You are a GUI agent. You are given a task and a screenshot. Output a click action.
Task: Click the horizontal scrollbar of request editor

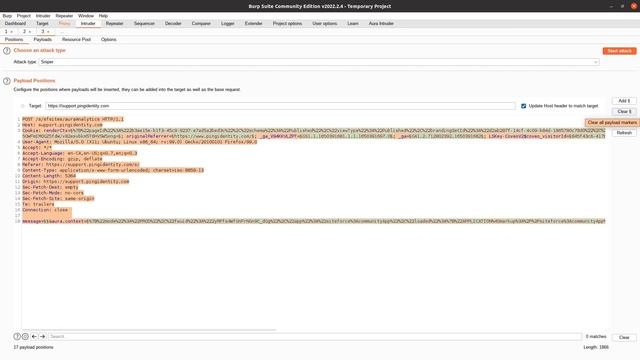(x=149, y=330)
